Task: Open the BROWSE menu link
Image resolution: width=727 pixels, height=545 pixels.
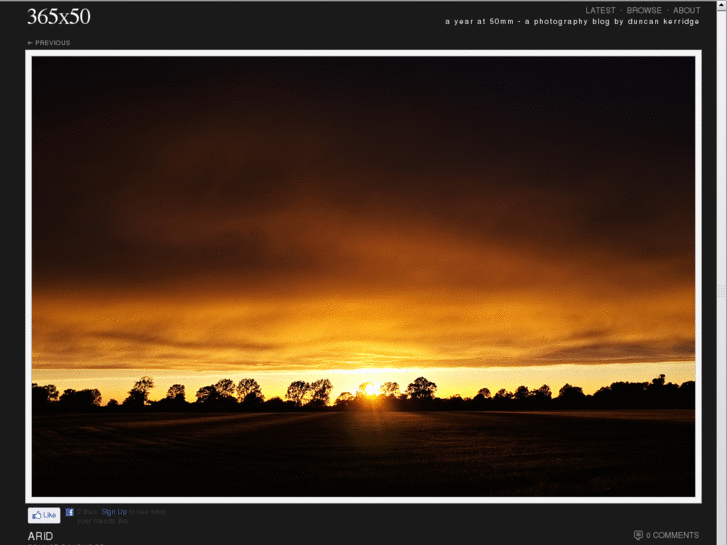Action: click(644, 10)
